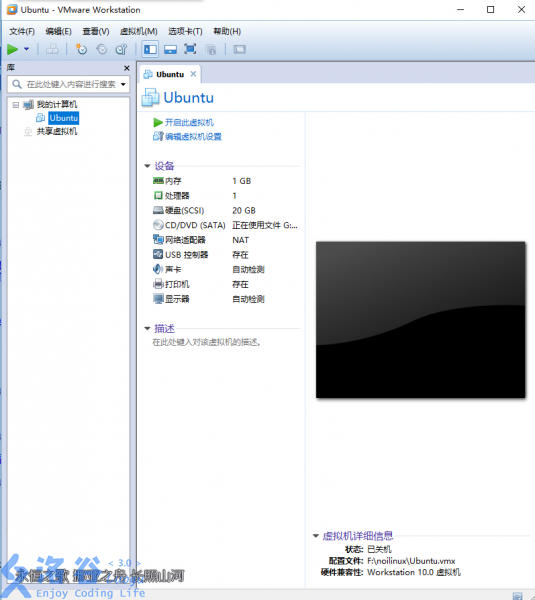Select Ubuntu in the library tree

(64, 118)
